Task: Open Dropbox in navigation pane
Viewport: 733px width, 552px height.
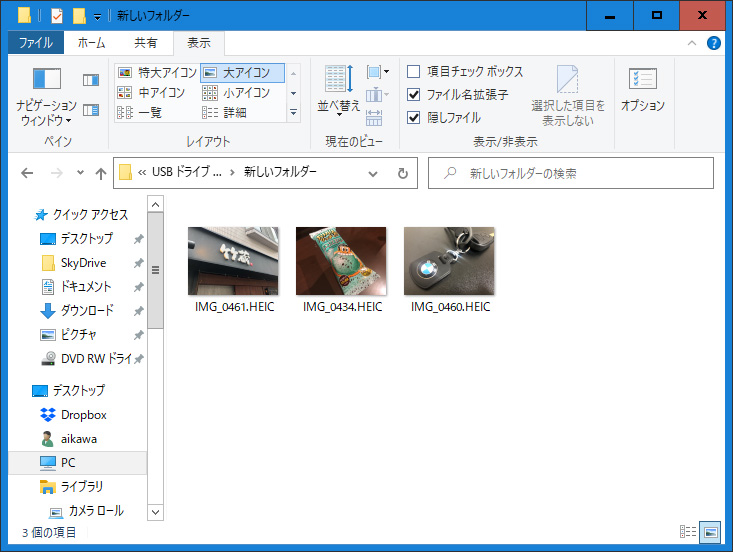Action: (x=84, y=415)
